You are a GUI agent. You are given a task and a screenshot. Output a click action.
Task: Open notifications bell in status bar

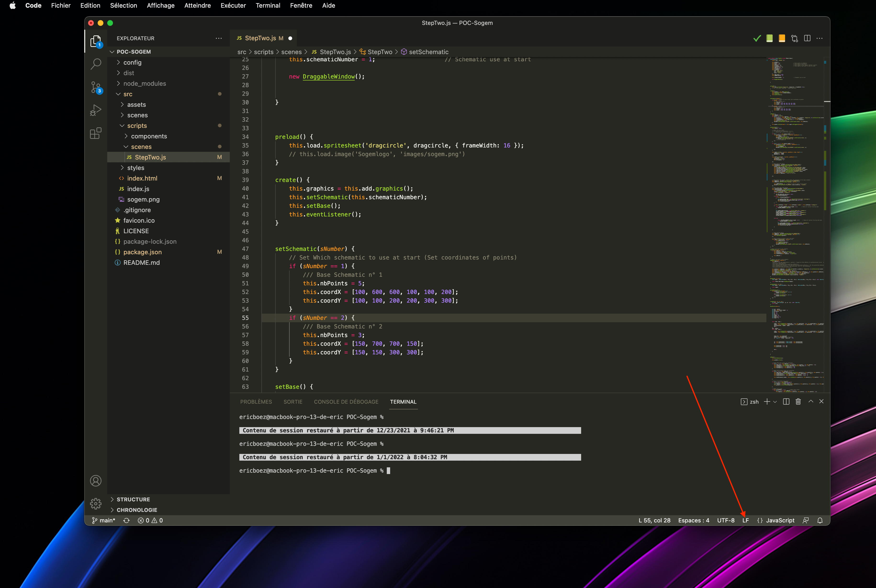tap(820, 520)
